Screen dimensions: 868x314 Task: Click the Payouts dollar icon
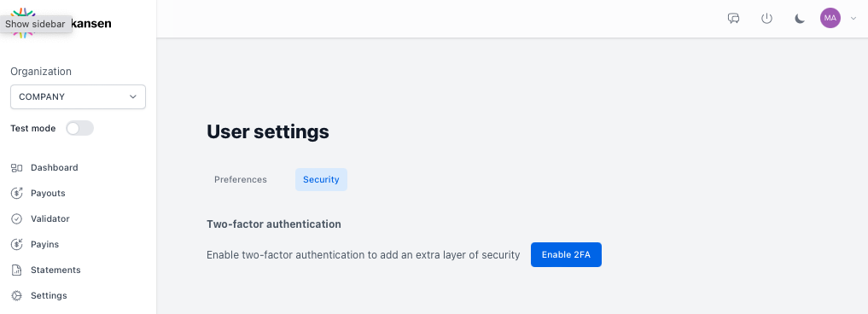(16, 194)
